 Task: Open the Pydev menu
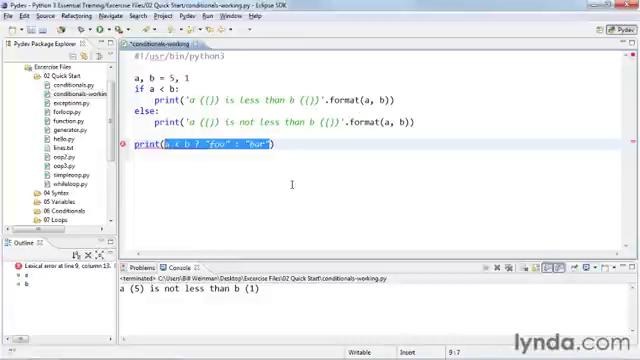tap(187, 16)
